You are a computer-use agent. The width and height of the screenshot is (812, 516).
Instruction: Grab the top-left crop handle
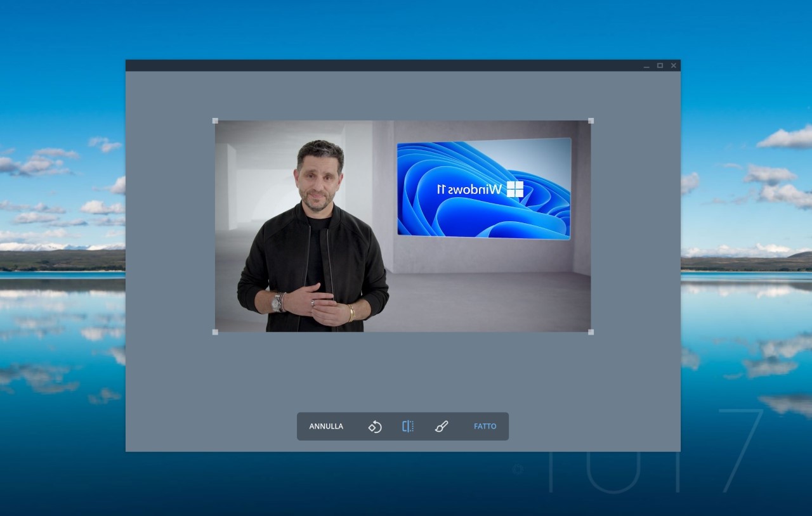215,120
